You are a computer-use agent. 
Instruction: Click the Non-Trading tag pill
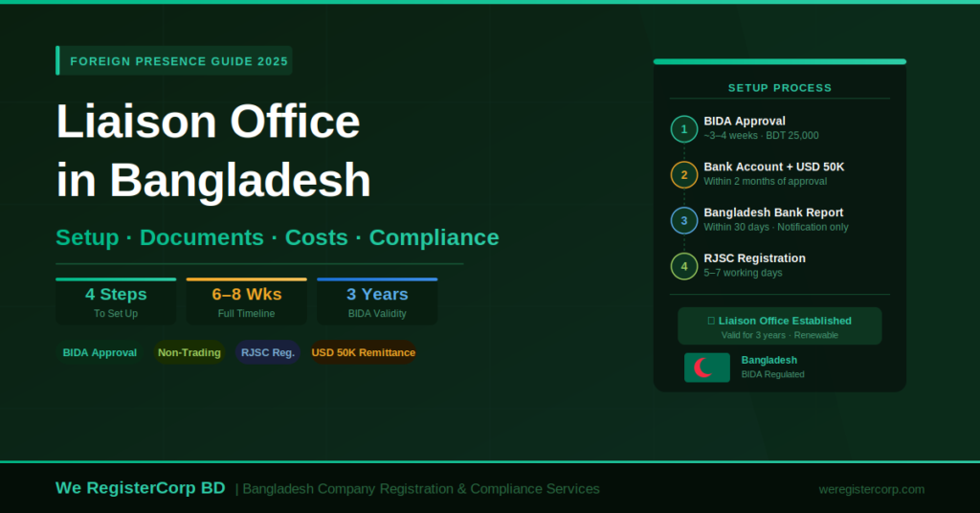tap(189, 352)
